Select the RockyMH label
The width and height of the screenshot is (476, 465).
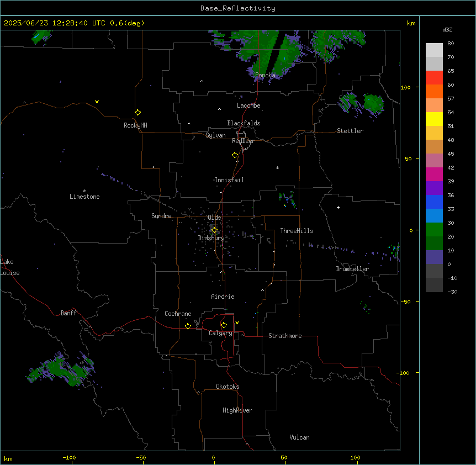(x=135, y=125)
